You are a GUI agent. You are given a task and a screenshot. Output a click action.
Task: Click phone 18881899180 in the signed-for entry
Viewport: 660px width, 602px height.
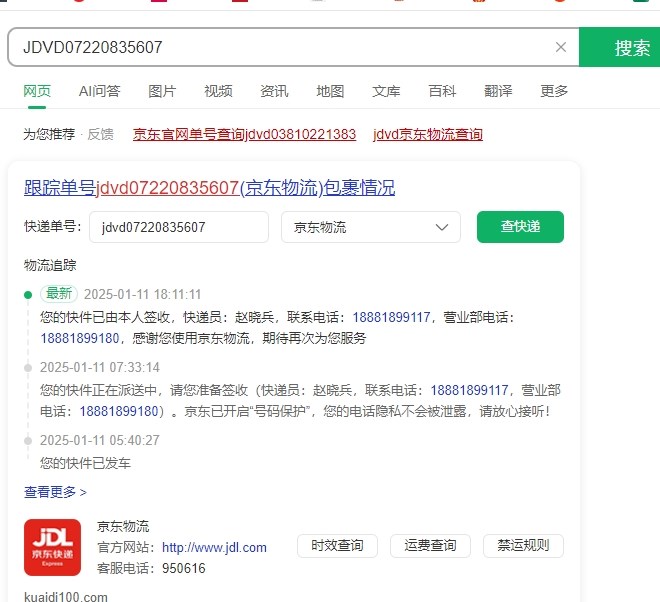click(x=80, y=338)
